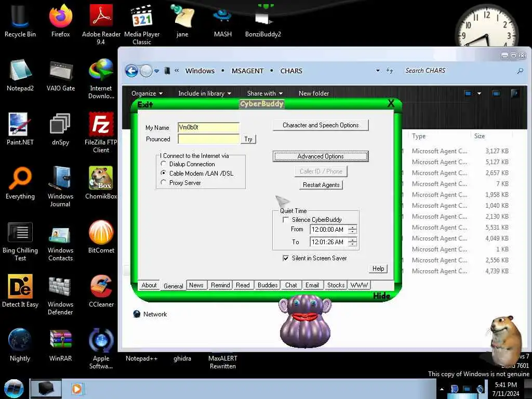Select Cable Modem /LAN /DSL option

[164, 173]
